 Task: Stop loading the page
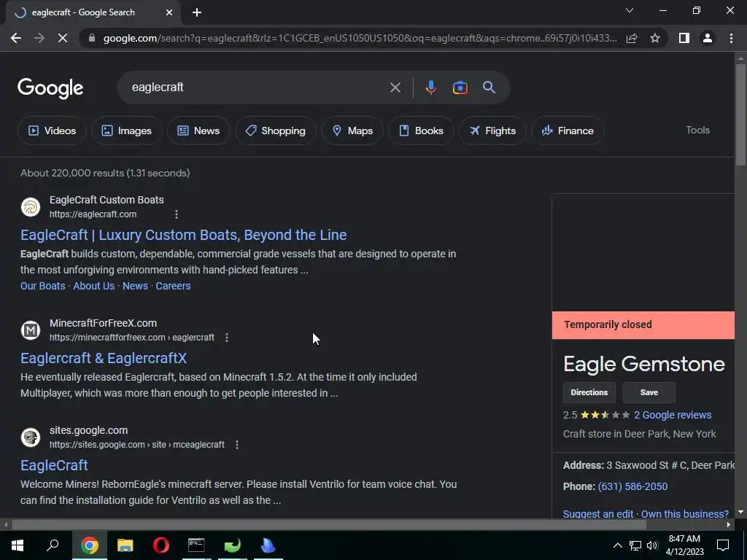point(63,38)
